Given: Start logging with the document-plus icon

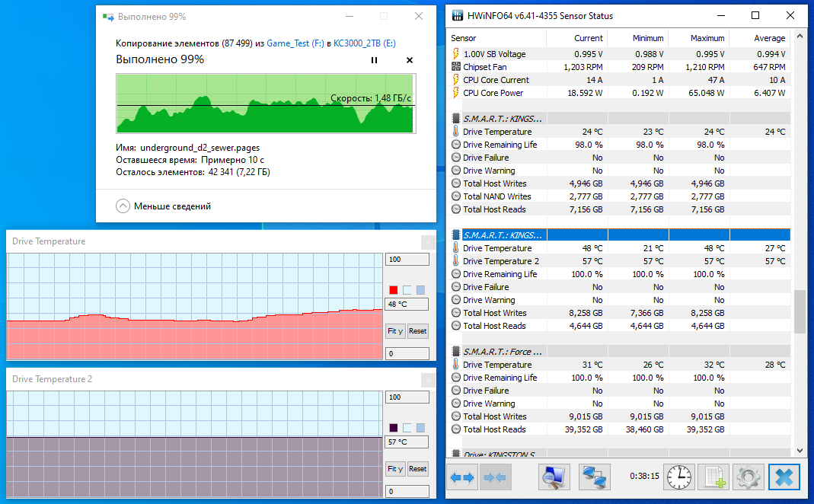Looking at the screenshot, I should click(713, 477).
